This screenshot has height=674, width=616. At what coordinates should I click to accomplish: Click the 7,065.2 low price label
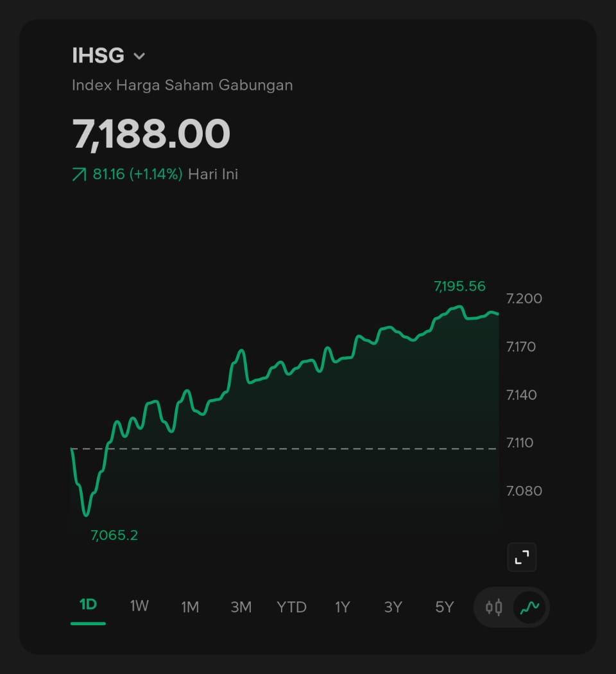tap(114, 535)
